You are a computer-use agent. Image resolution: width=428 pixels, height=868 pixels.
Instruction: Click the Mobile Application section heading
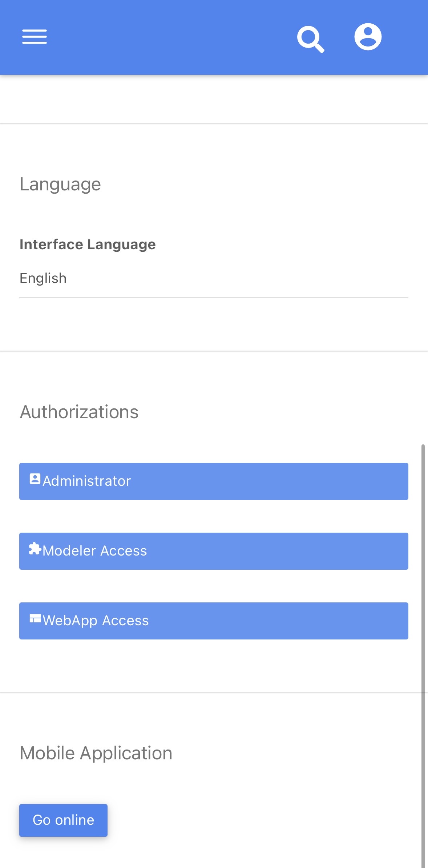(96, 753)
